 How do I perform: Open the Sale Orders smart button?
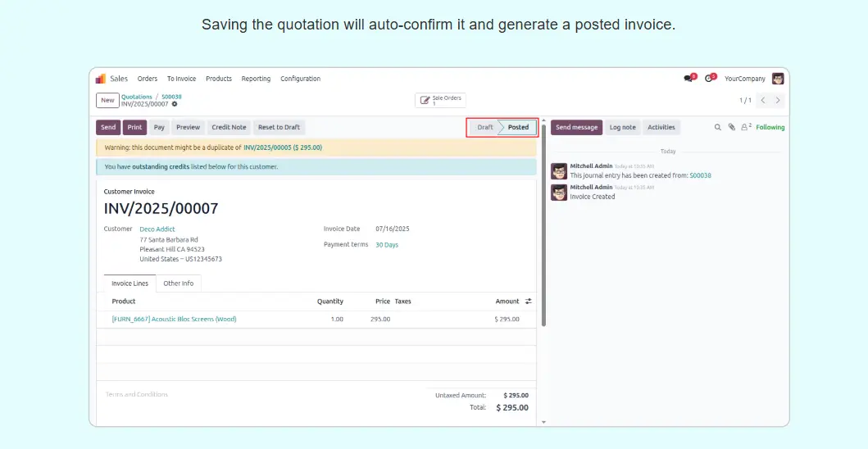[x=440, y=100]
